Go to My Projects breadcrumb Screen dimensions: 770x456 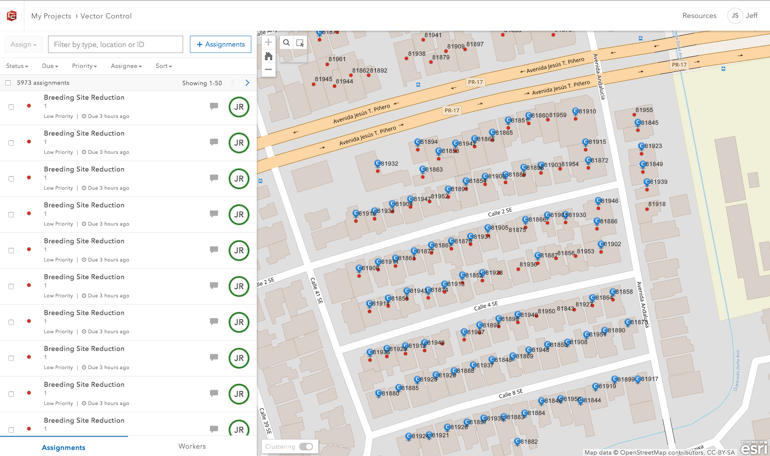(51, 16)
